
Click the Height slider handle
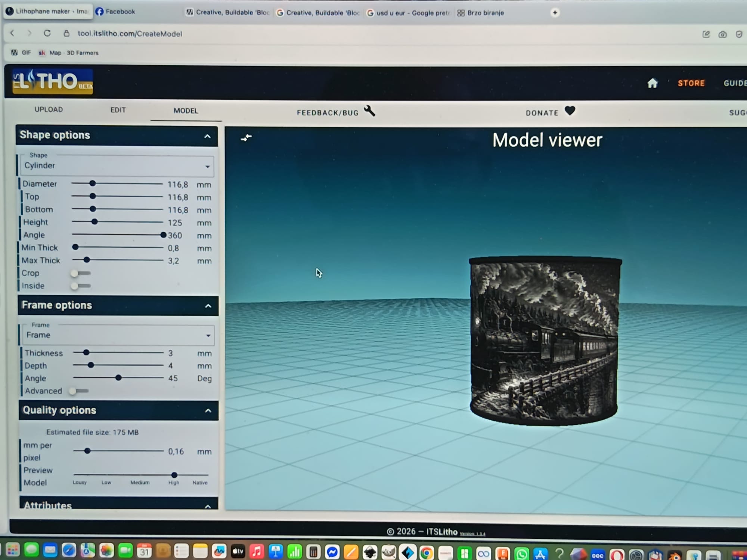coord(94,222)
